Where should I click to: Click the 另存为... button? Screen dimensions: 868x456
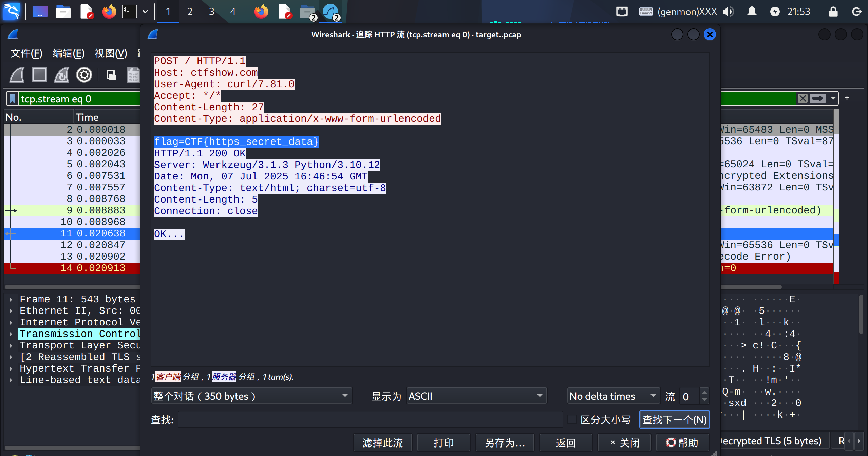(x=505, y=443)
